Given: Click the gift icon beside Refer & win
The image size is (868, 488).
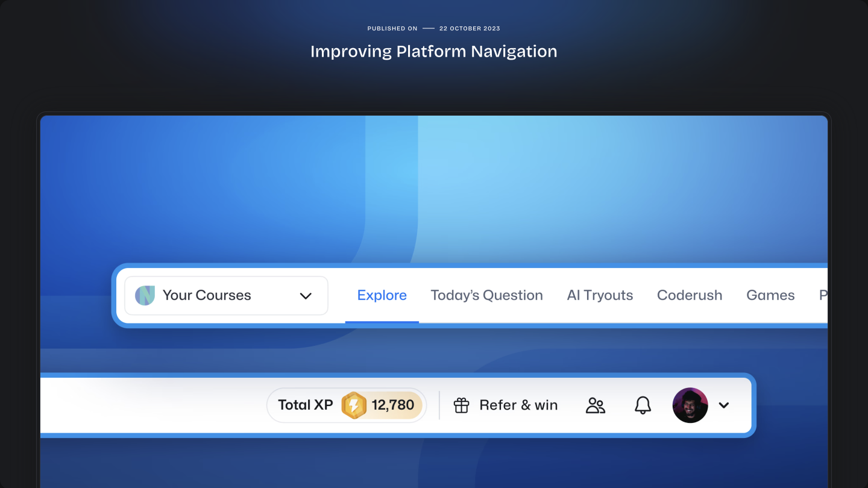Looking at the screenshot, I should (x=461, y=405).
